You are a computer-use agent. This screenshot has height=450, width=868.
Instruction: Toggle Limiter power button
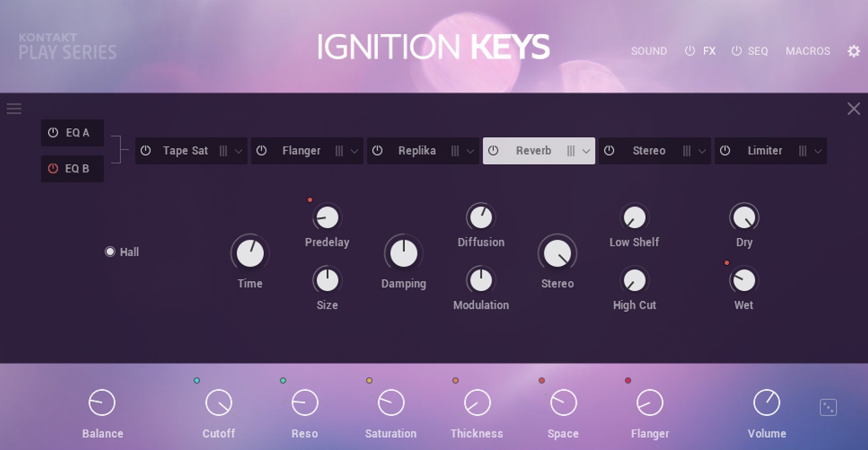pos(725,150)
